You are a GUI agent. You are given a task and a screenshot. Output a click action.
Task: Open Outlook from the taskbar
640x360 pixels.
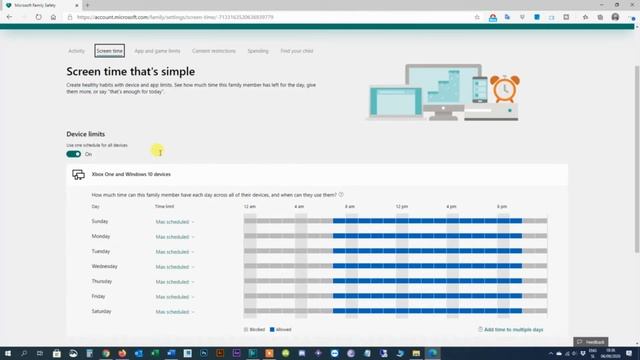139,353
